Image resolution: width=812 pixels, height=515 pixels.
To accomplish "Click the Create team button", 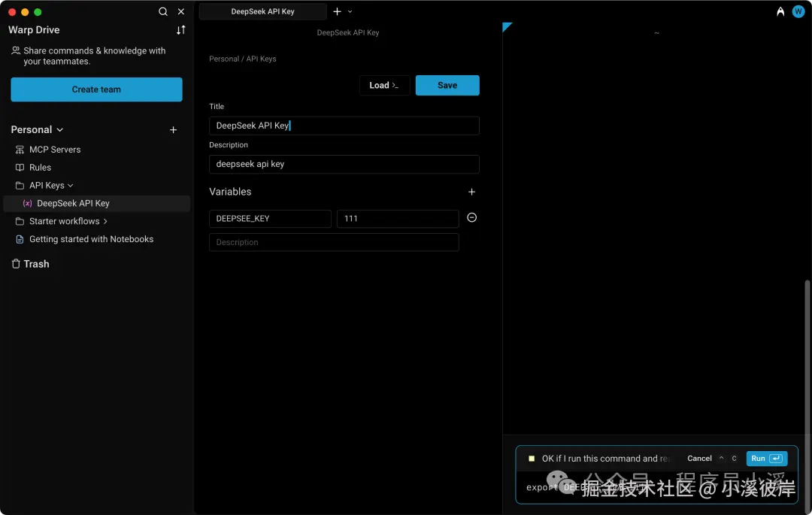I will 96,89.
